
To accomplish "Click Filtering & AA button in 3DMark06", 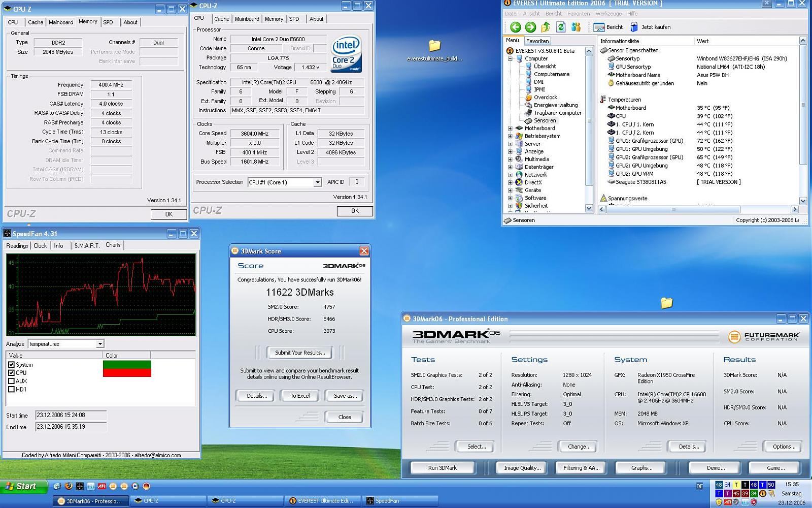I will pyautogui.click(x=581, y=468).
